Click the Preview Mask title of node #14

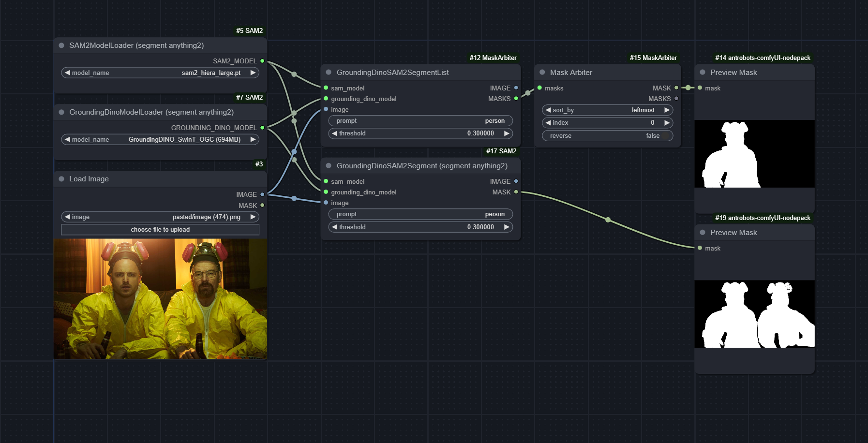[733, 73]
